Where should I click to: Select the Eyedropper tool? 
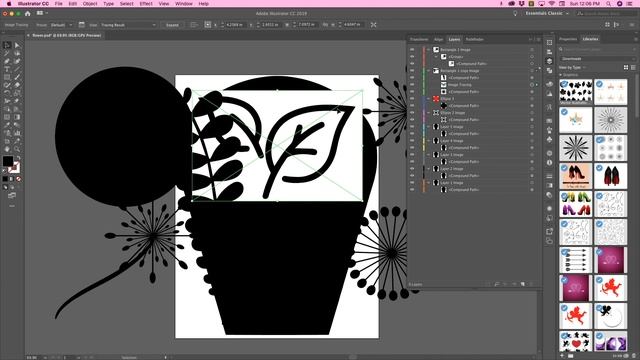(x=7, y=125)
